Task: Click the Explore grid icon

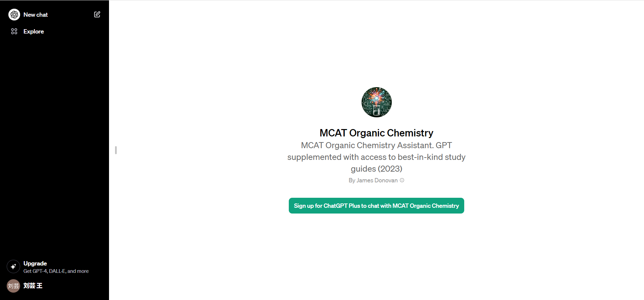Action: [14, 32]
